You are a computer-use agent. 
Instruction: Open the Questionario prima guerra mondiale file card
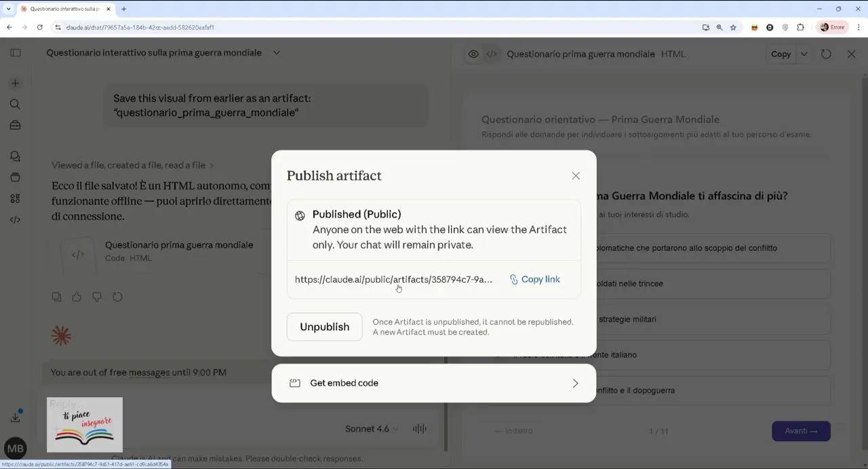click(x=163, y=251)
